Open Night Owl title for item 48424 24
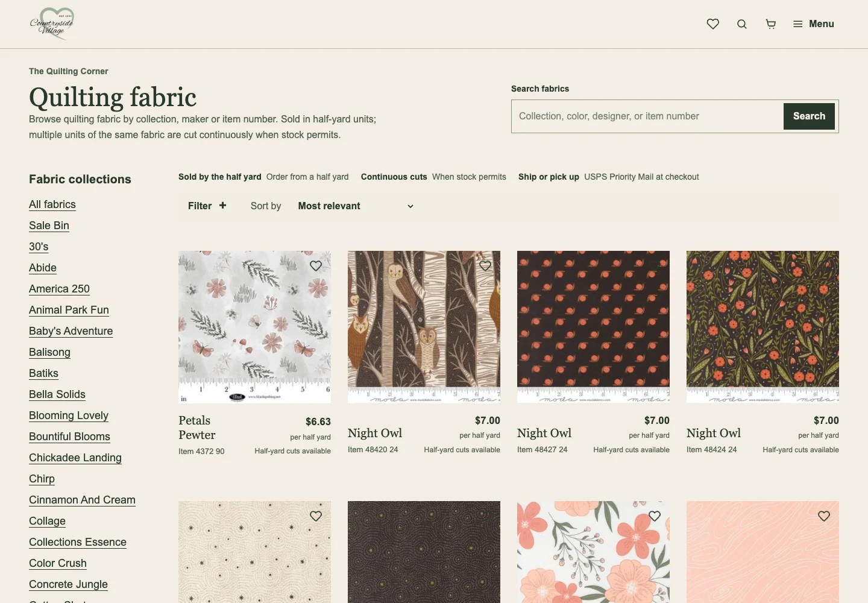This screenshot has height=603, width=868. tap(714, 434)
